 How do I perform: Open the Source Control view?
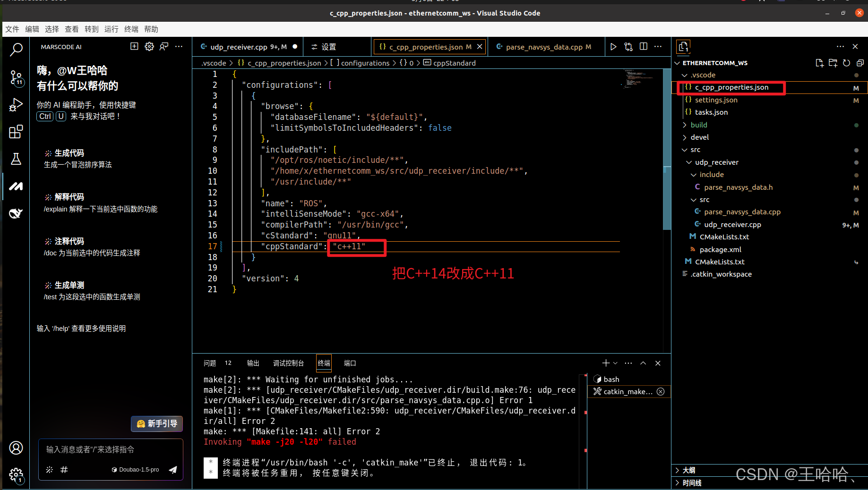pos(17,78)
